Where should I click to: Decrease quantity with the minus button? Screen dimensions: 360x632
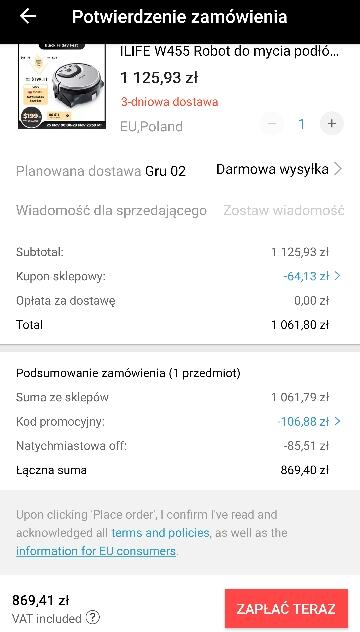272,123
